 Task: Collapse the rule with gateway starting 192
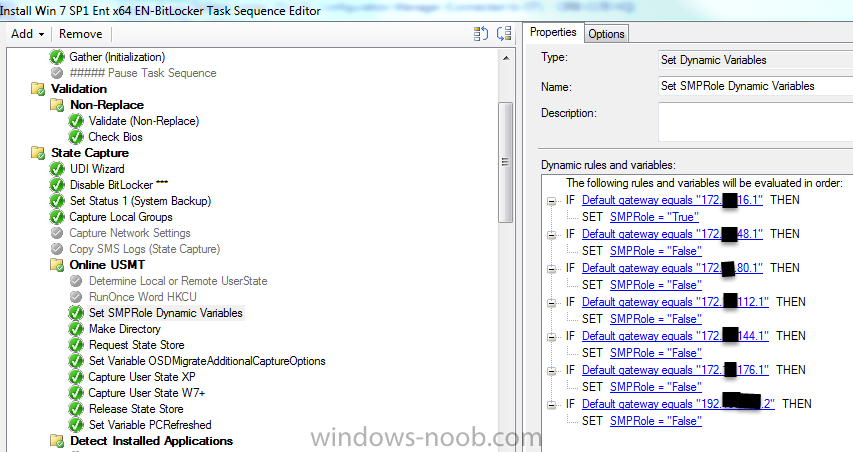[x=552, y=405]
